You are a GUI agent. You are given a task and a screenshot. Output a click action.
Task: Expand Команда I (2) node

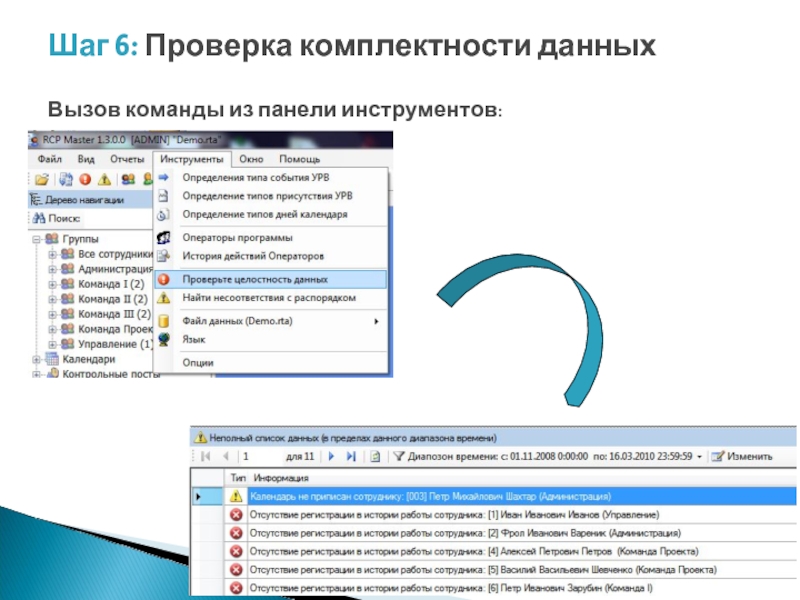[x=52, y=284]
